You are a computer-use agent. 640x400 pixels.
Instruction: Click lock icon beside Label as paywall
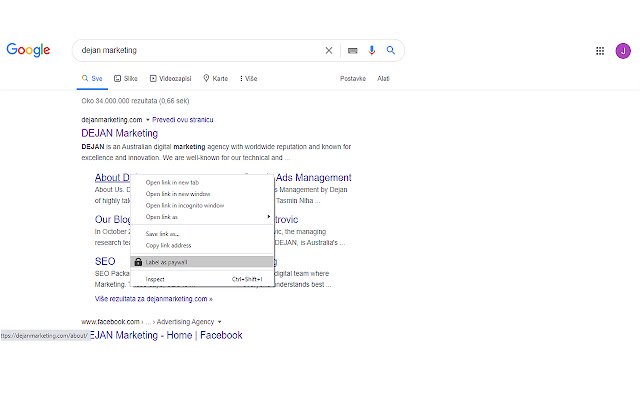[x=138, y=262]
